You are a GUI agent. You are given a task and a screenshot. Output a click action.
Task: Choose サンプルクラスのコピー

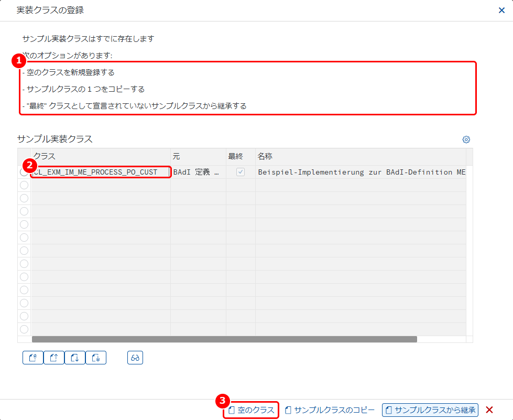click(x=330, y=410)
